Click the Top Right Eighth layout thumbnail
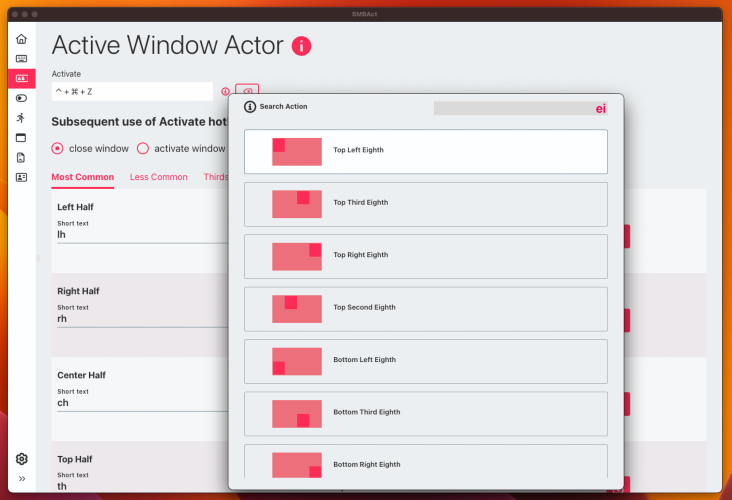The width and height of the screenshot is (732, 500). point(297,257)
